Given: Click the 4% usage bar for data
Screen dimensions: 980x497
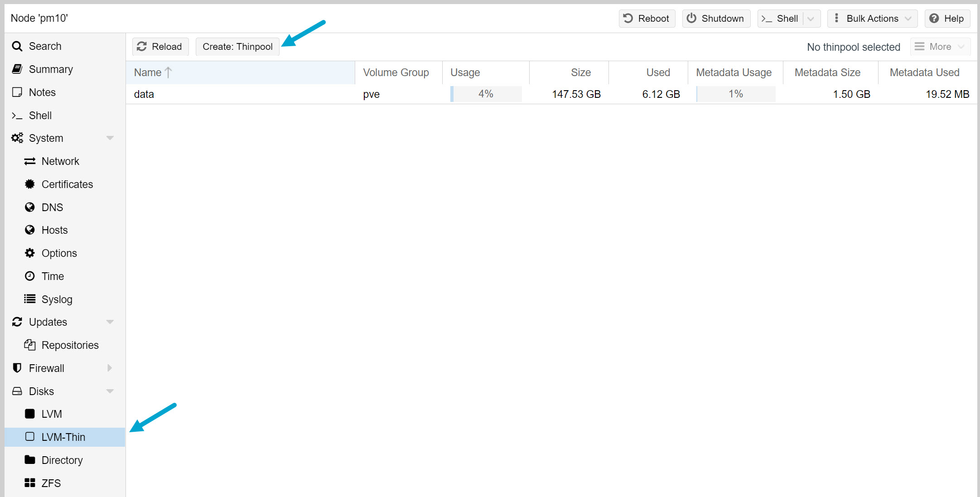Looking at the screenshot, I should 486,94.
